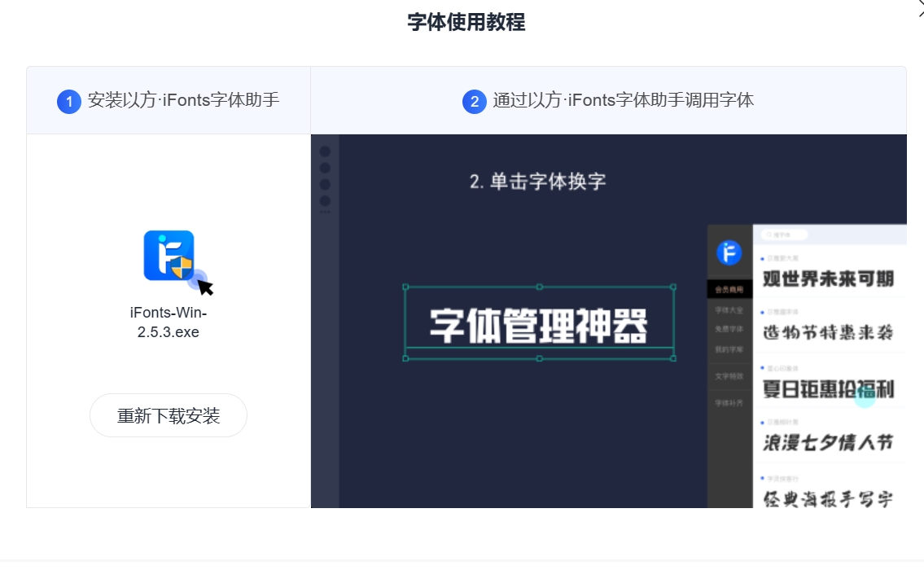Click the iFonts-Win-2.5.3.exe installer icon
The image size is (924, 570).
tap(169, 256)
